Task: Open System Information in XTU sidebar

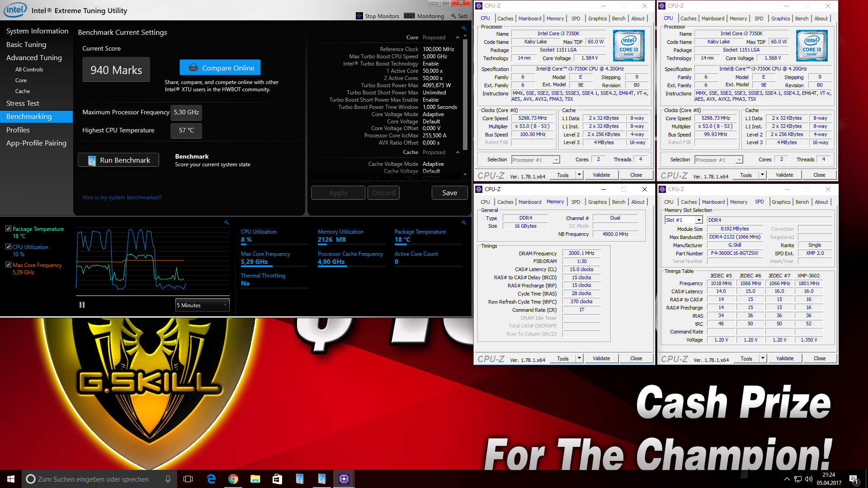Action: [37, 31]
